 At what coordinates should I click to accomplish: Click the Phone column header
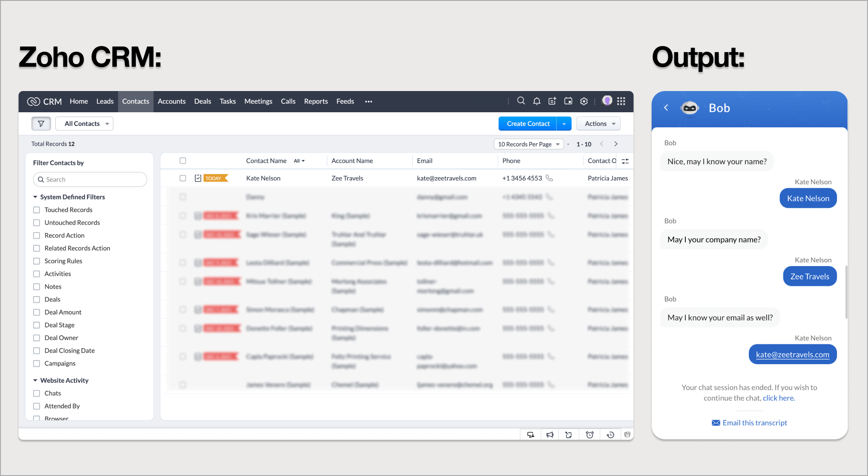point(511,161)
